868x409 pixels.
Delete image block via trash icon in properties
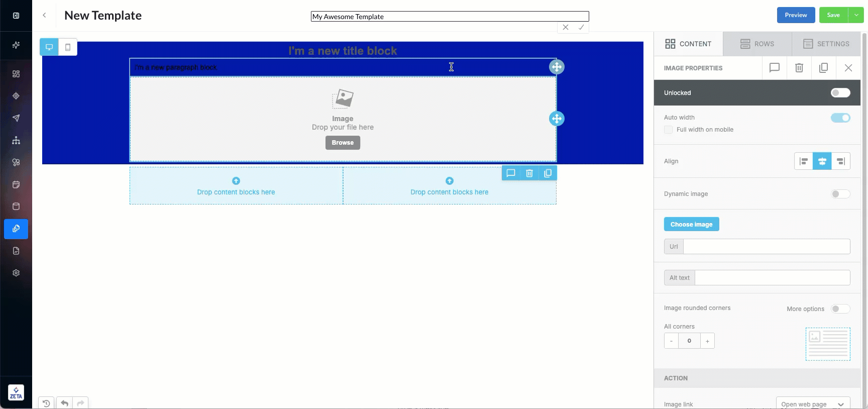coord(799,68)
